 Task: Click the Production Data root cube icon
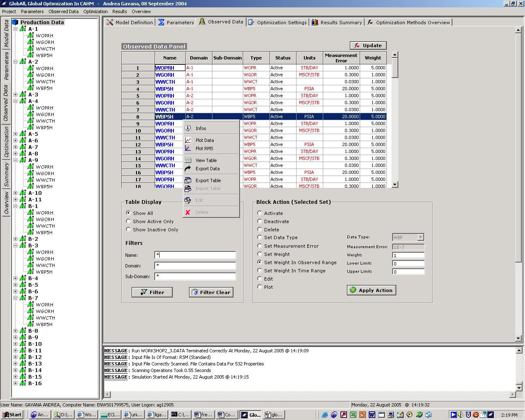(x=16, y=22)
